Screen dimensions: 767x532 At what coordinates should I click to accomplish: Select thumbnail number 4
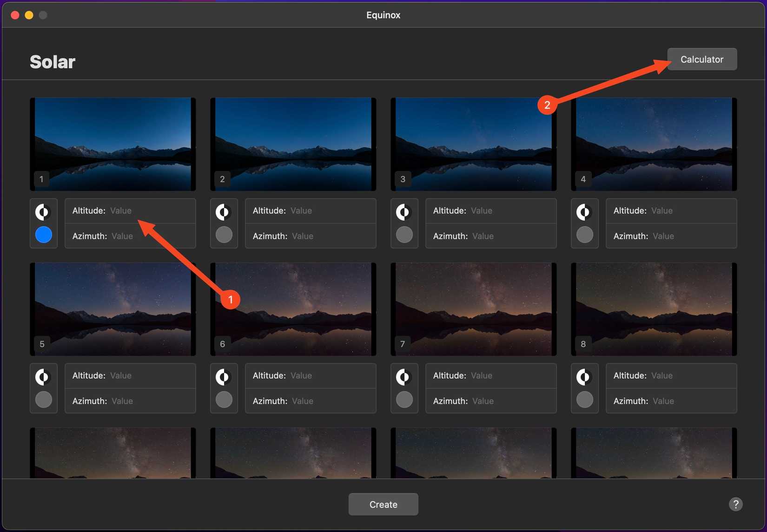[654, 144]
